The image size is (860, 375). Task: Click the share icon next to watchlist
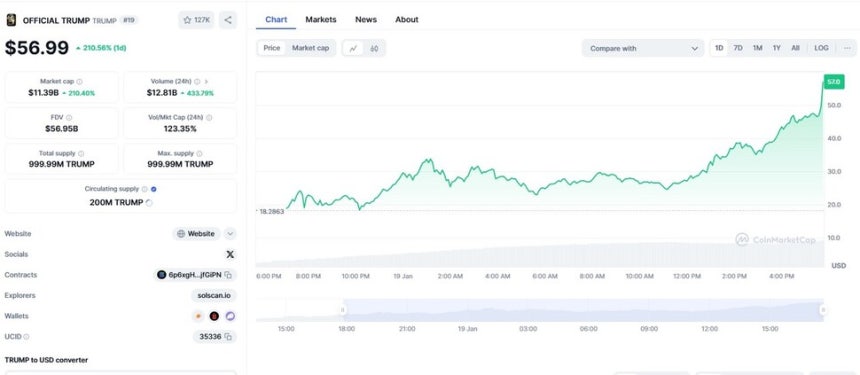click(x=228, y=20)
